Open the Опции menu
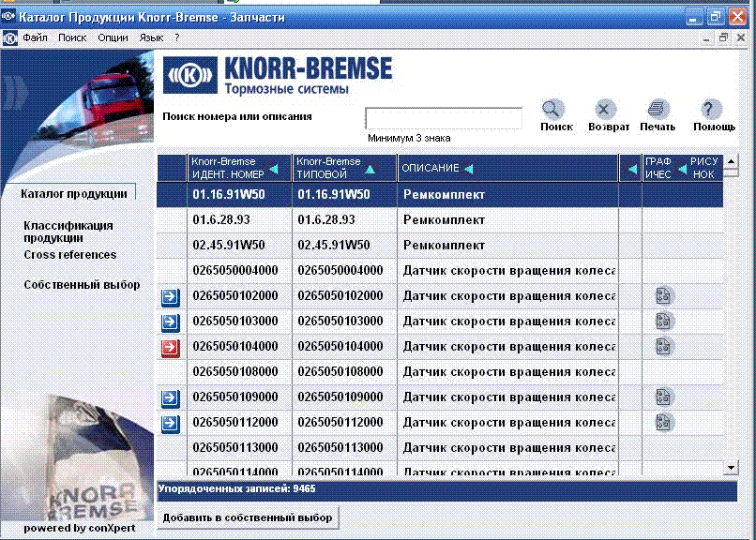 113,37
